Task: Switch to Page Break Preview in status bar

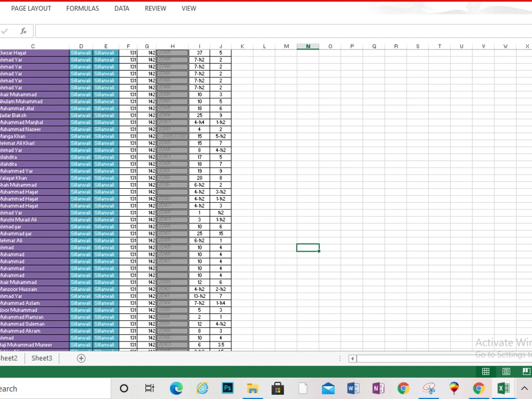Action: click(x=527, y=371)
